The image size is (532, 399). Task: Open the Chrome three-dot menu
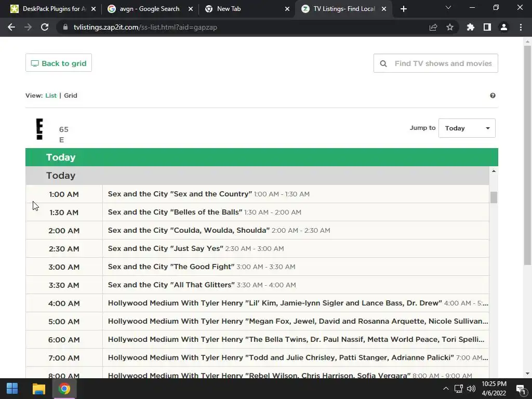521,27
